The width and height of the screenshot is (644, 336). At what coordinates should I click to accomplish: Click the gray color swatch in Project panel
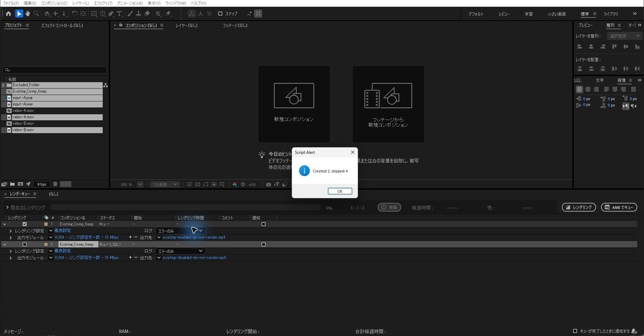(x=66, y=184)
